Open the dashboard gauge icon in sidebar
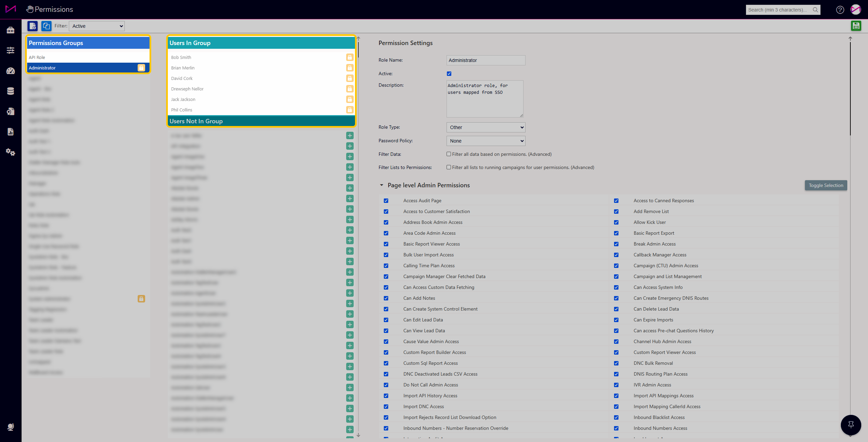 [11, 71]
